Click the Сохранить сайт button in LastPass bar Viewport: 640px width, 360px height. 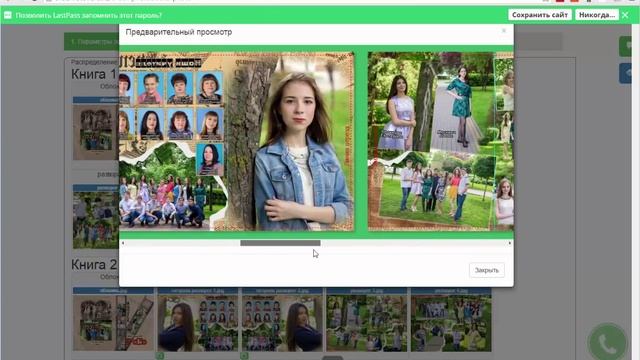point(540,15)
